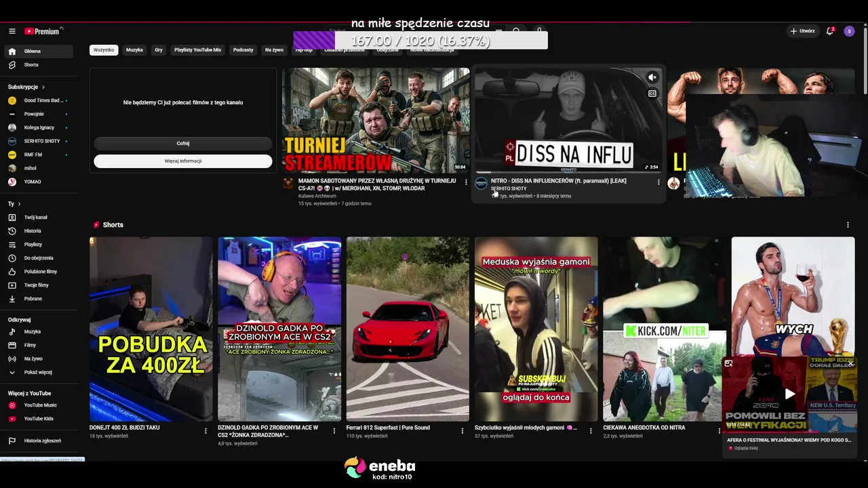Open options for DONEJT 400 ZŁ short
Viewport: 868px width, 488px height.
(205, 430)
